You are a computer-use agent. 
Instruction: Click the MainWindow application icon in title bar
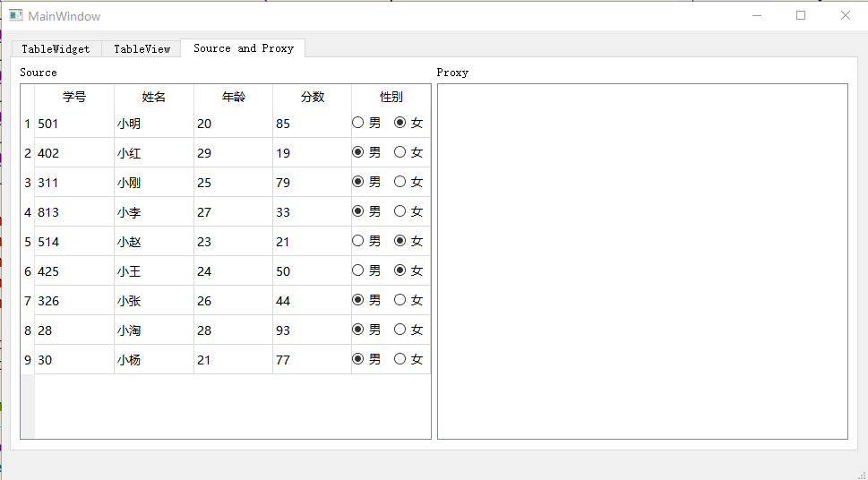point(15,15)
